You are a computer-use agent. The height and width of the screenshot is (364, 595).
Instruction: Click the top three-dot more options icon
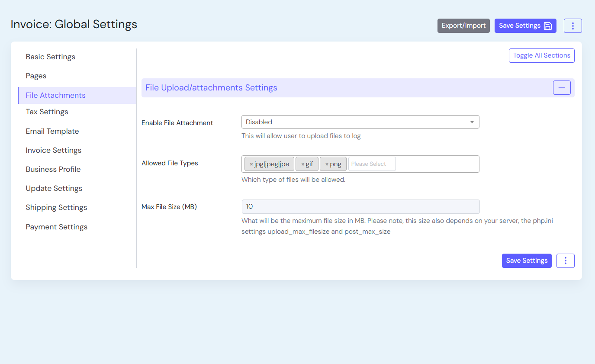[x=572, y=26]
